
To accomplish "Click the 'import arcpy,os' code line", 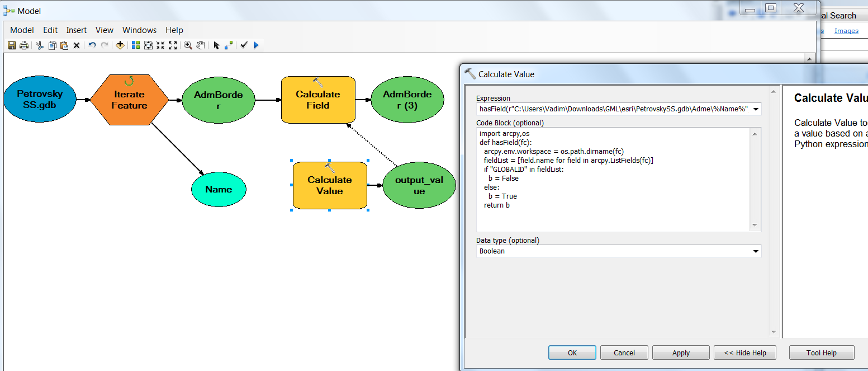I will pos(504,134).
